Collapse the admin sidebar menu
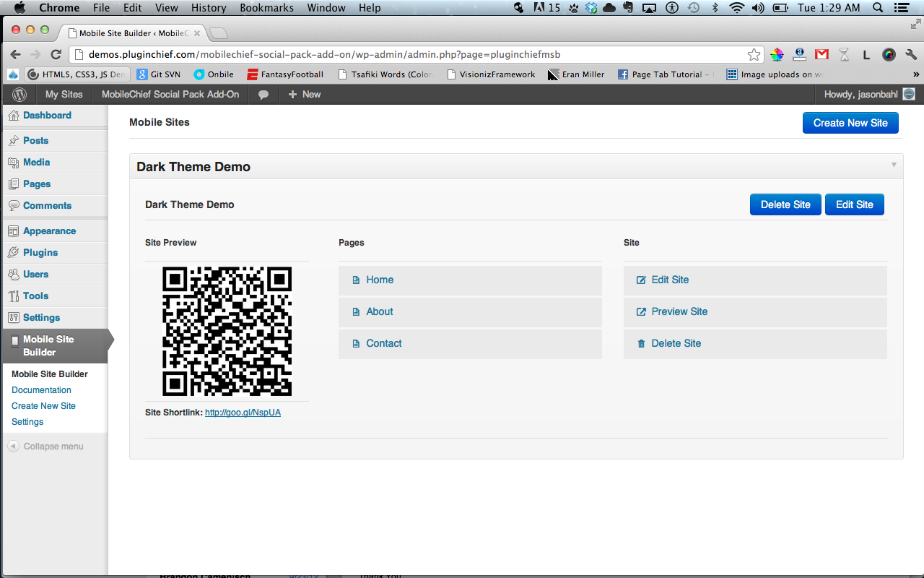 pos(45,447)
